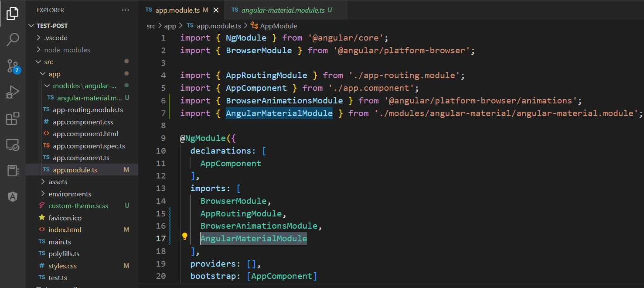Click BrowserAnimationsModule on line 16
644x288 pixels.
point(259,226)
